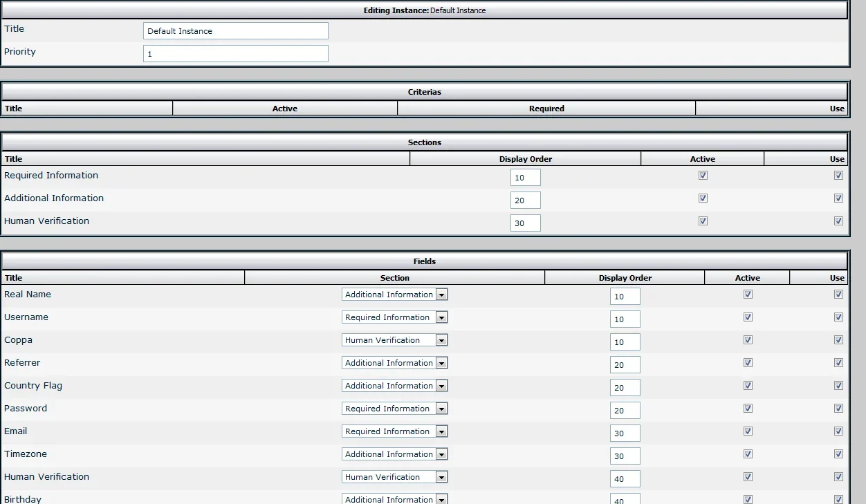Image resolution: width=866 pixels, height=504 pixels.
Task: Edit the Priority input field
Action: point(236,54)
